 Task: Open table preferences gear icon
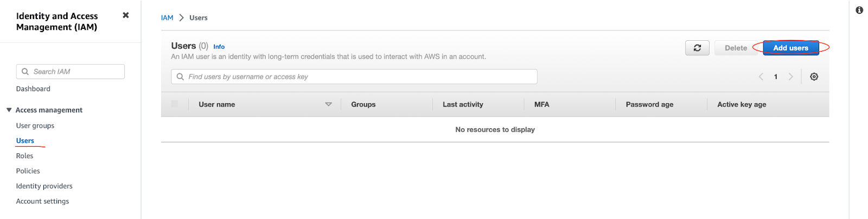coord(814,77)
